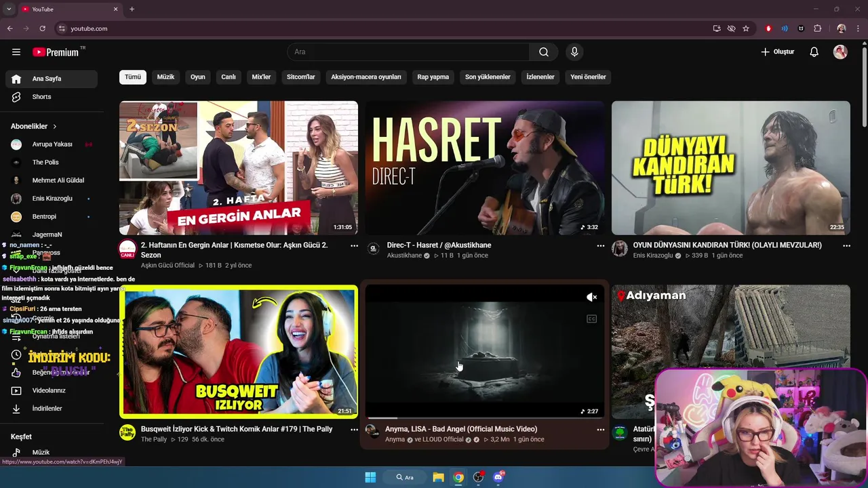Viewport: 868px width, 488px height.
Task: Open Videolarınız in sidebar
Action: pyautogui.click(x=52, y=390)
